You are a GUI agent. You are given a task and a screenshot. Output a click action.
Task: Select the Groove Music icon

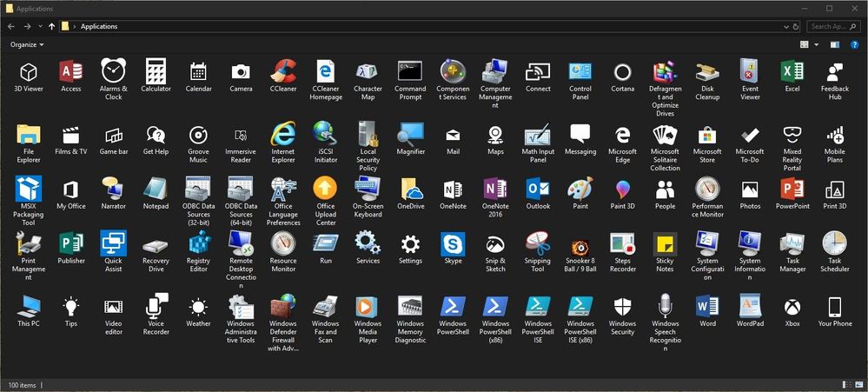point(198,135)
